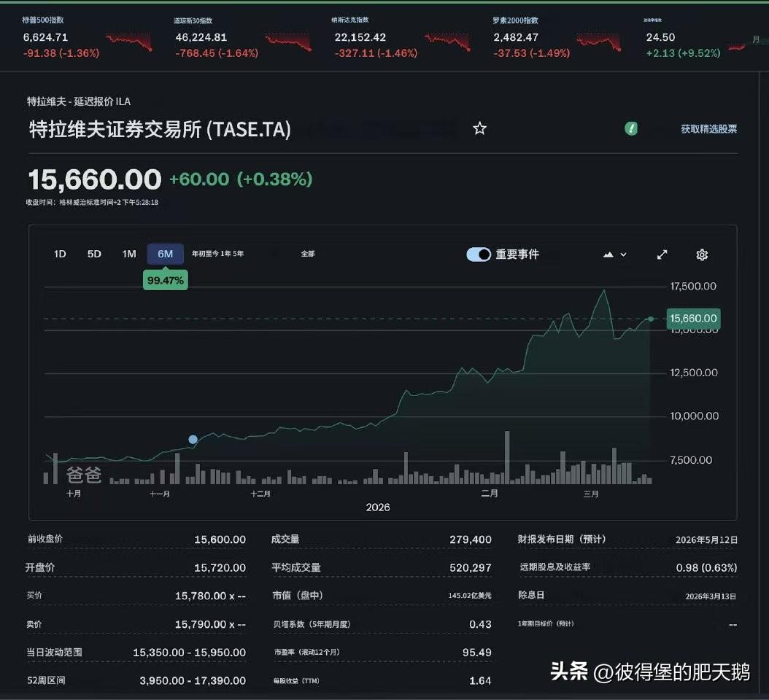769x700 pixels.
Task: Star TASE.TA to add to watchlist
Action: tap(479, 128)
